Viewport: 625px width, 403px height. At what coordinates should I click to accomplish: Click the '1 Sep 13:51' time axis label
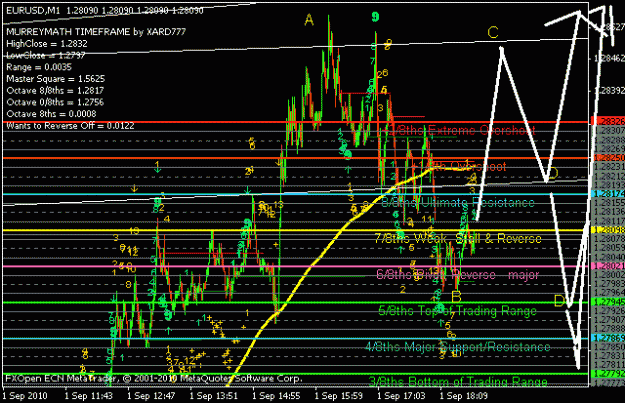pos(214,396)
